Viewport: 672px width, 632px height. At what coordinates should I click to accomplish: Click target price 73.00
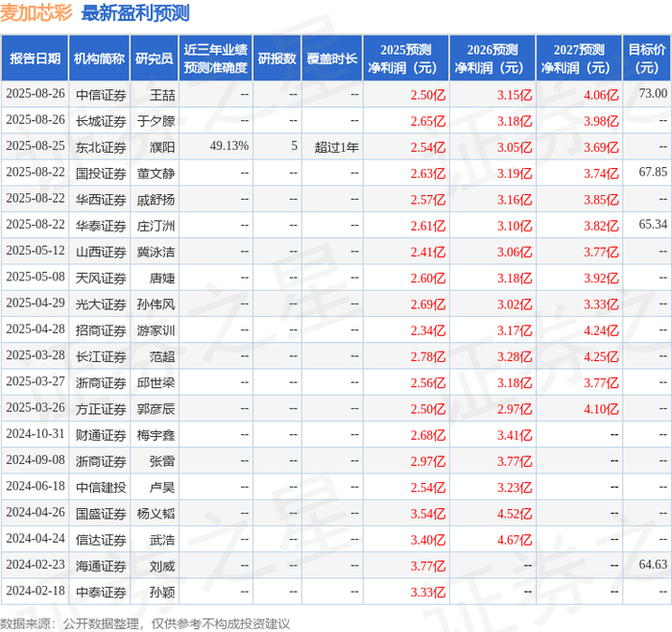click(653, 94)
